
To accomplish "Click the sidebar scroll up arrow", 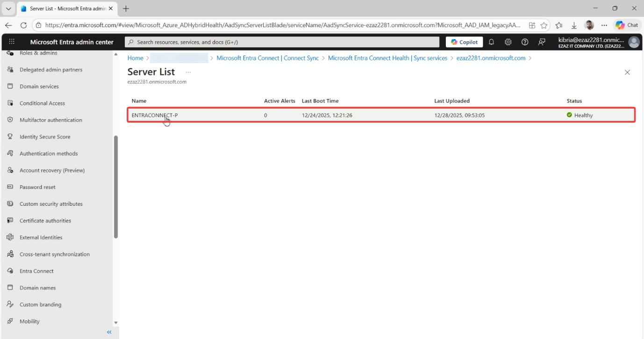I will (x=116, y=54).
